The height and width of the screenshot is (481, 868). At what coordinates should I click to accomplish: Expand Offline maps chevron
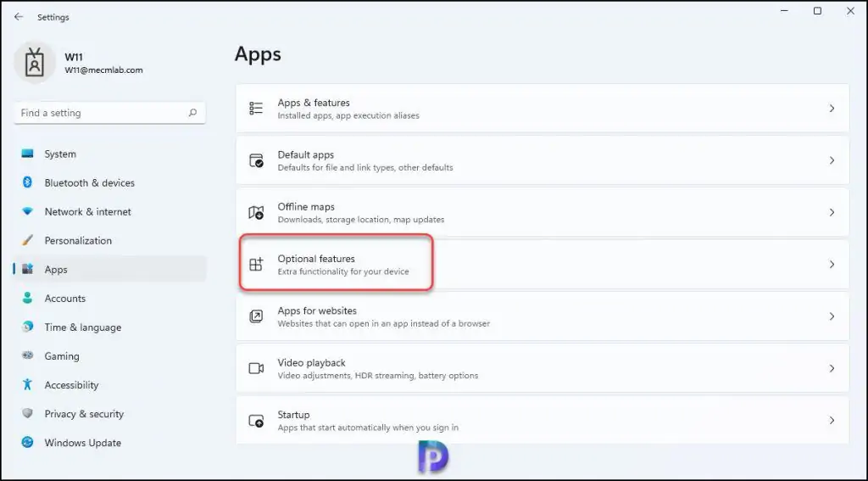(832, 212)
